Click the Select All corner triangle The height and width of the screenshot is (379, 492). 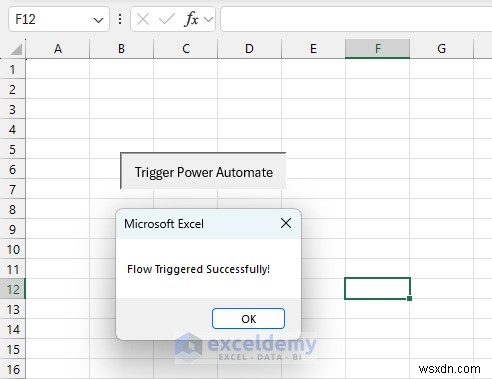click(x=16, y=49)
